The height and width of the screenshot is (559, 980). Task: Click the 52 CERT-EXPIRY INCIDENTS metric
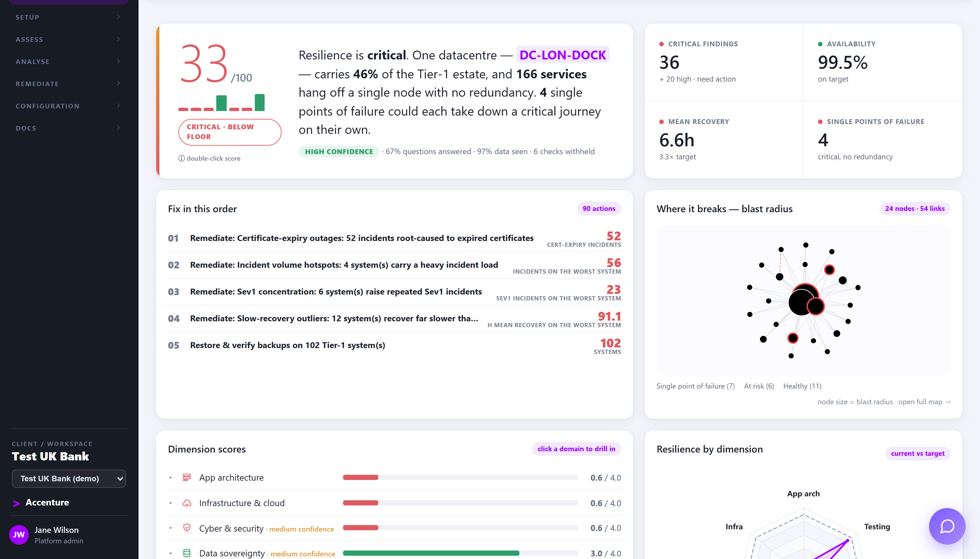584,239
